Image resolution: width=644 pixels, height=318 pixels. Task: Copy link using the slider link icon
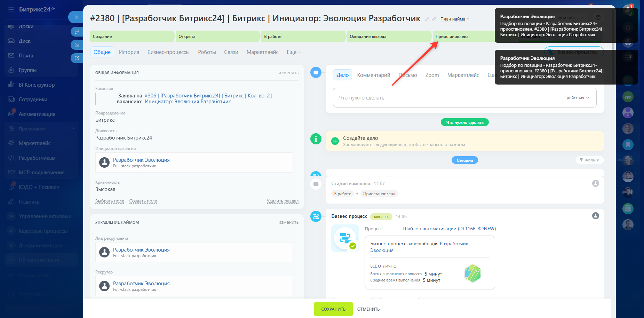pos(77,32)
